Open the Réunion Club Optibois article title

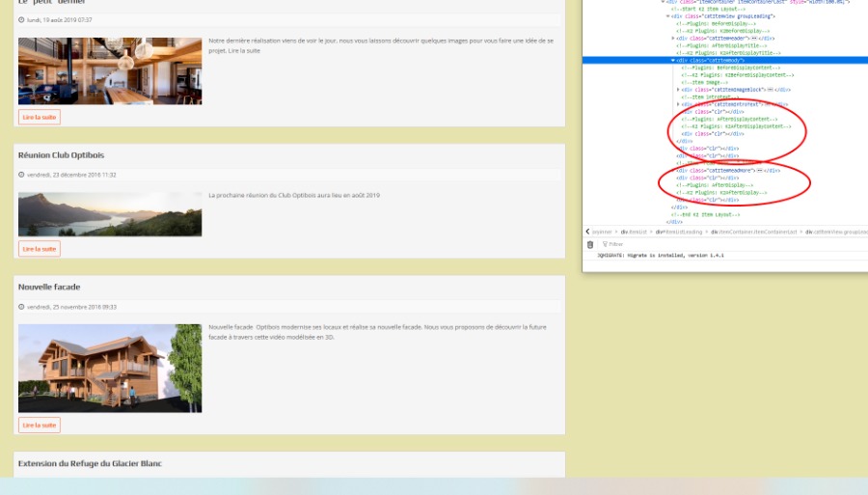point(61,155)
